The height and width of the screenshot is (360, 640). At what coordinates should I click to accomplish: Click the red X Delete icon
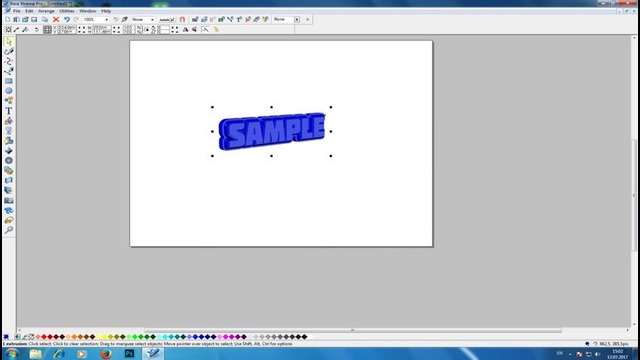[x=56, y=19]
